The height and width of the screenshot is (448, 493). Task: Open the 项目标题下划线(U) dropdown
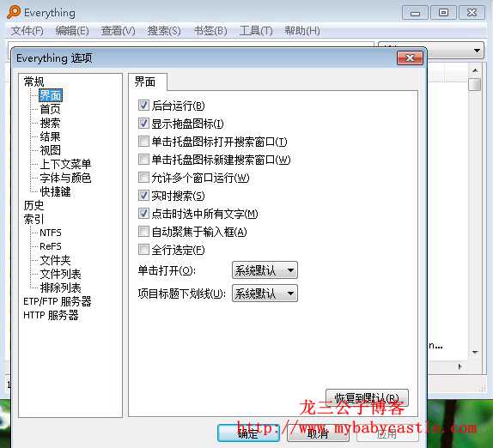coord(265,294)
